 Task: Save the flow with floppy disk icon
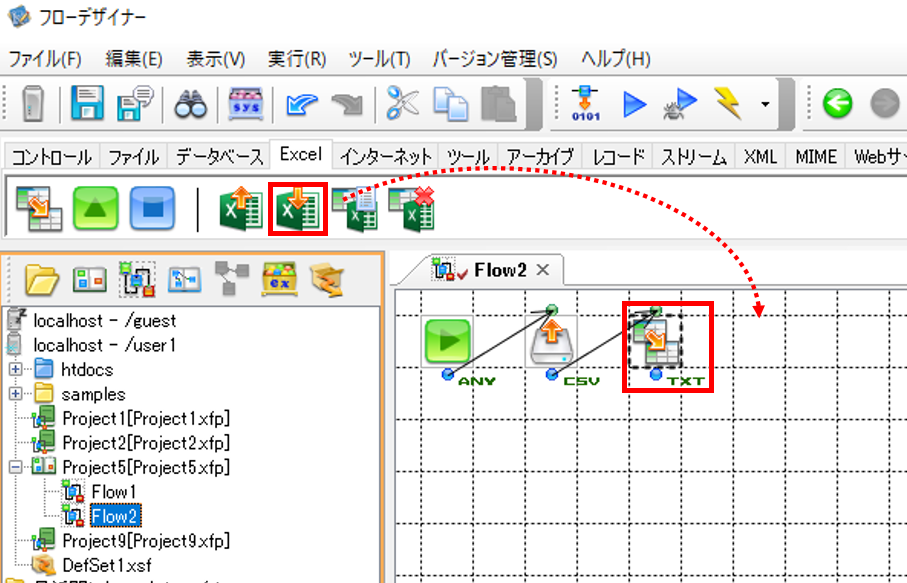click(x=87, y=103)
